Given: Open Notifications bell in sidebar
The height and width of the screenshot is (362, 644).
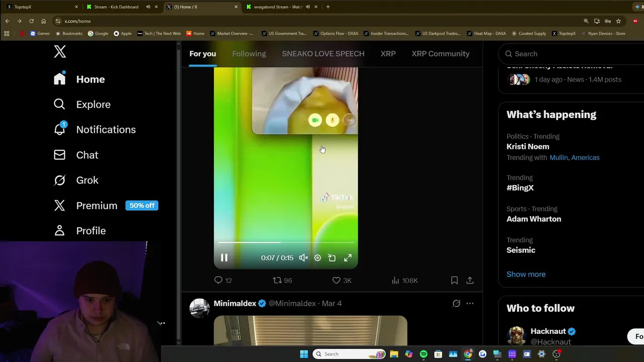Looking at the screenshot, I should pyautogui.click(x=95, y=129).
